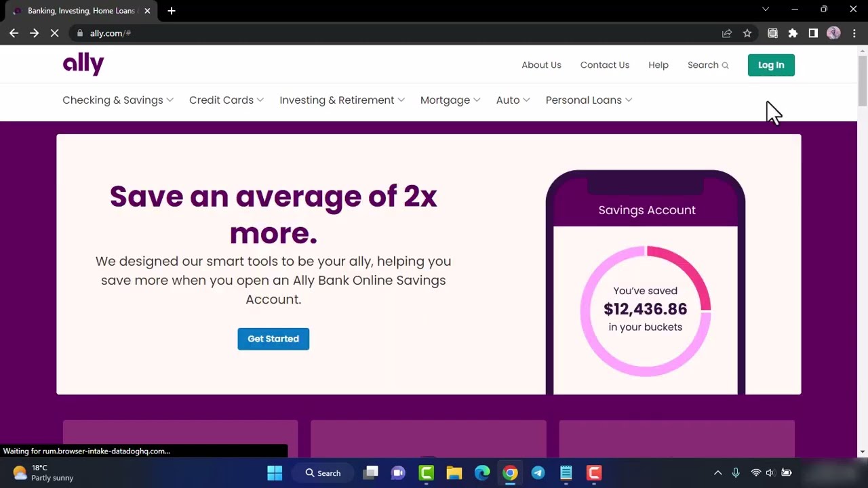Open the green Camtasia icon on the taskbar

coord(427,473)
